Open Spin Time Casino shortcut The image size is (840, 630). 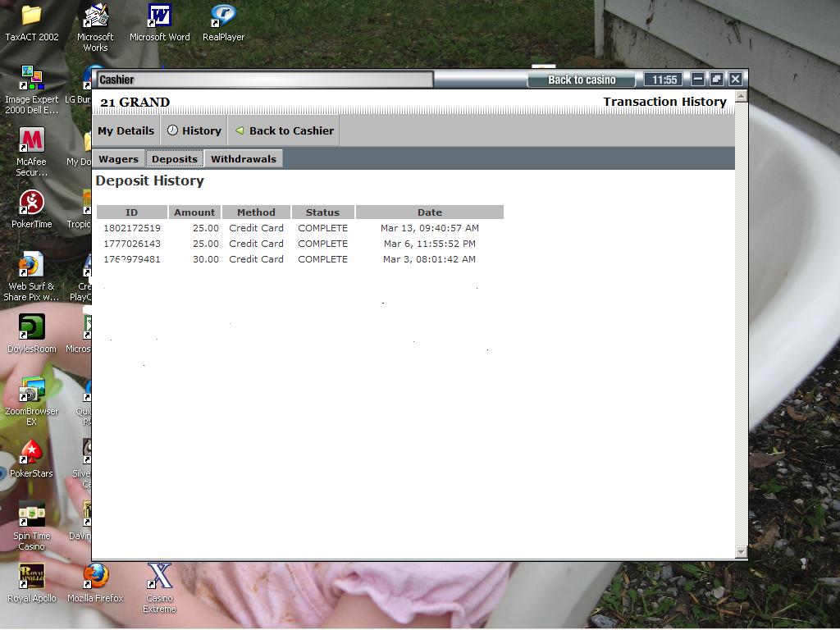31,526
